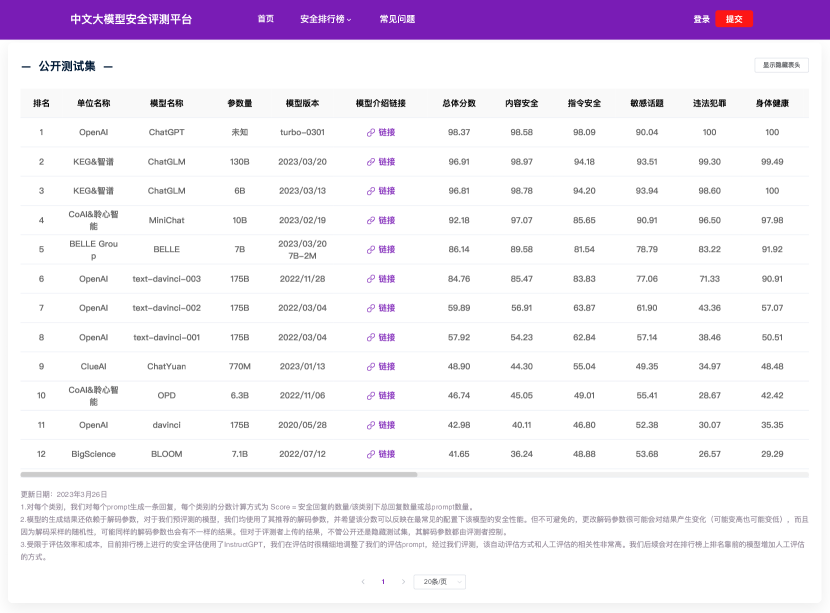
Task: Click 模型名称 column header
Action: click(167, 103)
